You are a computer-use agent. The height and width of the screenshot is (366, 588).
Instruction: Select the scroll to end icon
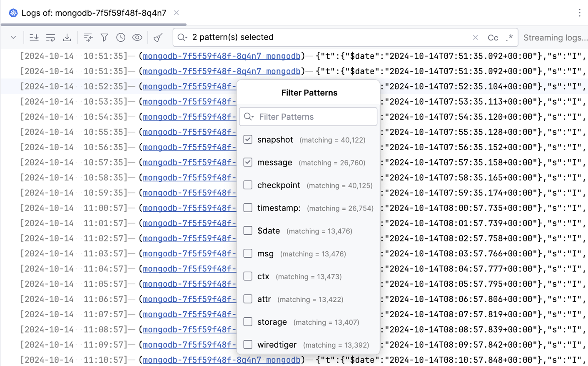[x=34, y=37]
